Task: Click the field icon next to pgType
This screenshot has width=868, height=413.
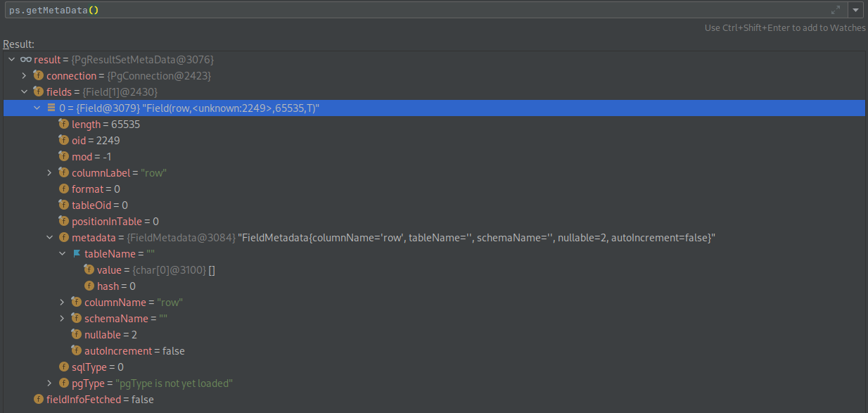Action: (x=64, y=383)
